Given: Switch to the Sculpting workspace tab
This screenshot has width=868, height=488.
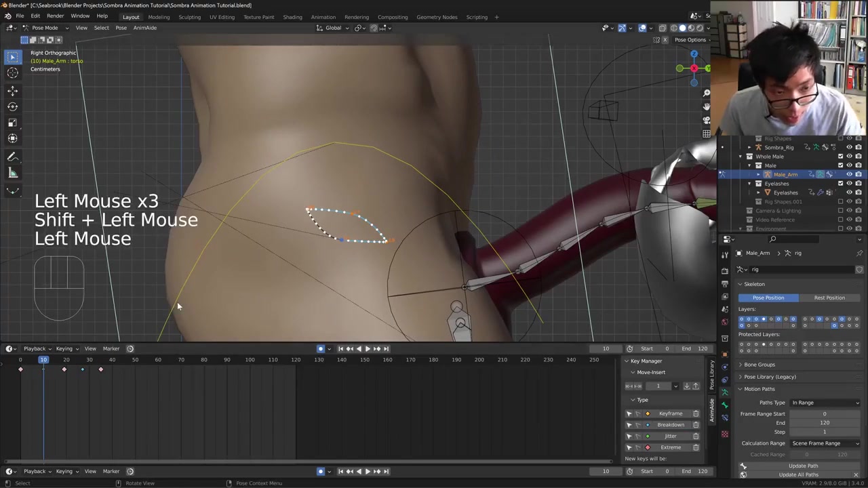Looking at the screenshot, I should click(189, 17).
